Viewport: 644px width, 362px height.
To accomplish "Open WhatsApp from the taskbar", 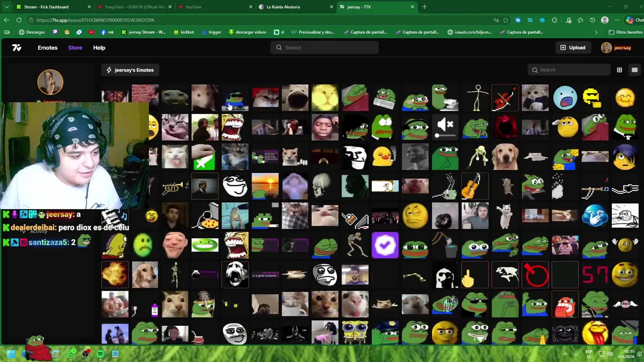I will point(71,354).
